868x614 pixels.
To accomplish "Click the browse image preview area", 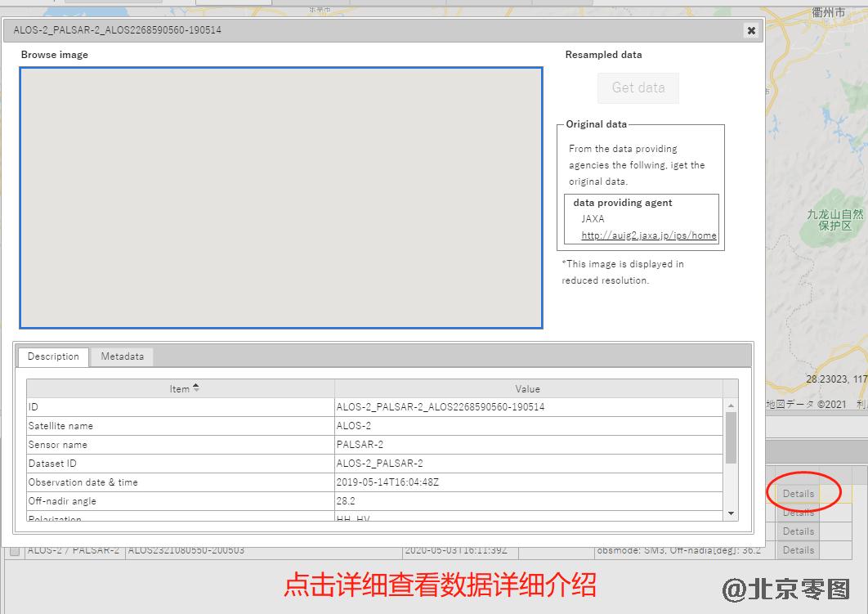I will [x=280, y=198].
